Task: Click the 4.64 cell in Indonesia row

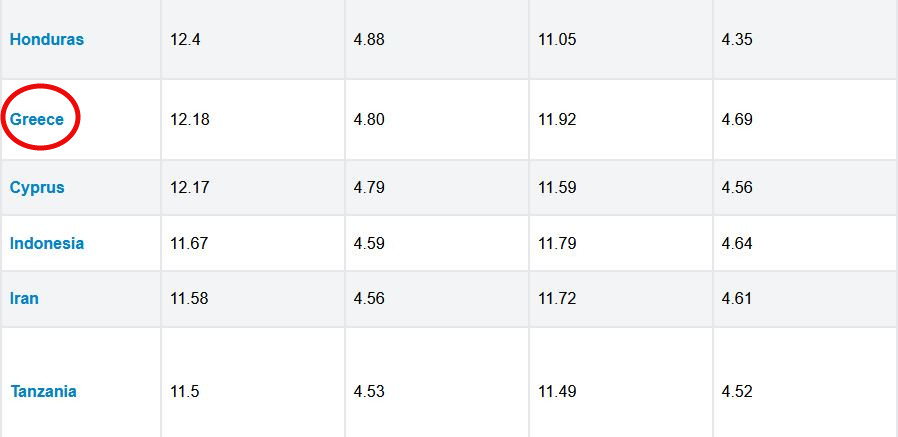Action: tap(737, 244)
